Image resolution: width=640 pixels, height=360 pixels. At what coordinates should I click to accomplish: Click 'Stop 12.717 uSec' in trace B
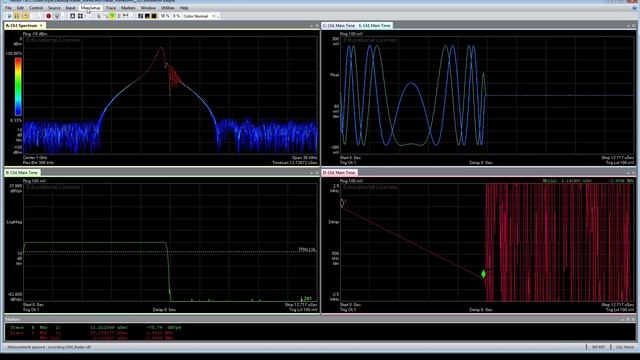301,305
